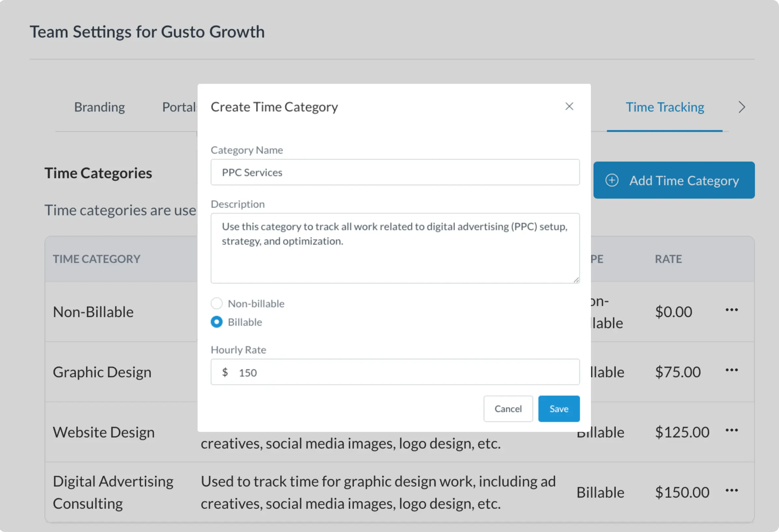Viewport: 779px width, 532px height.
Task: Open options menu for Graphic Design row
Action: tap(731, 370)
